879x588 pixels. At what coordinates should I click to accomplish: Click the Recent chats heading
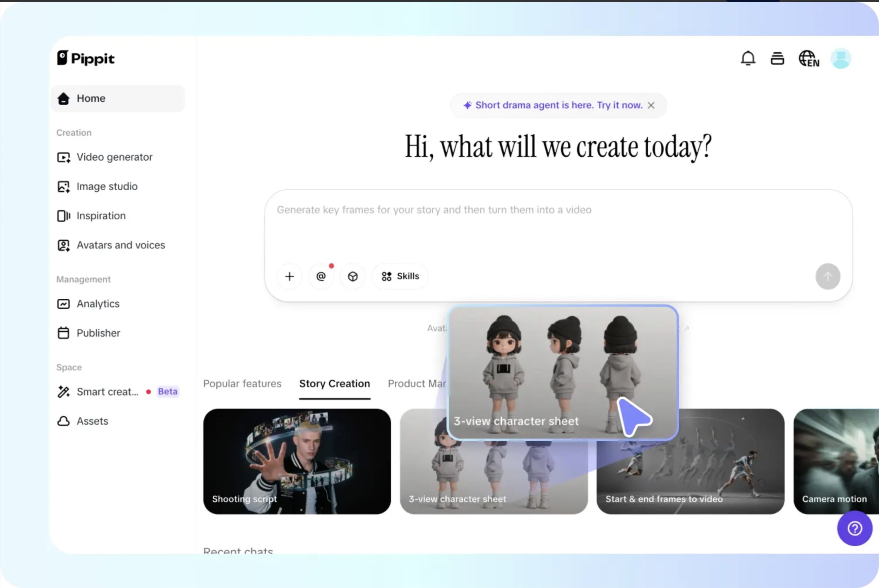(238, 550)
